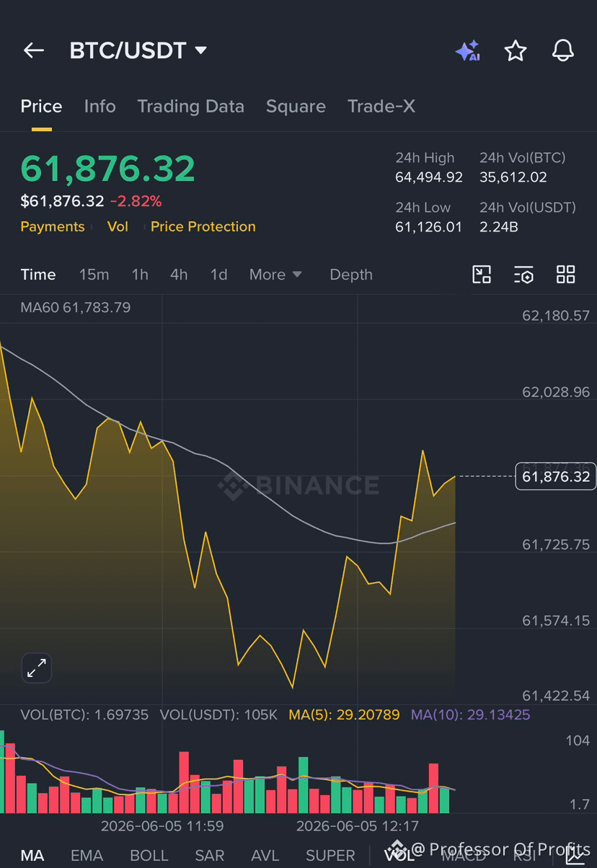Open the chart drawing tools icon

coord(482,274)
